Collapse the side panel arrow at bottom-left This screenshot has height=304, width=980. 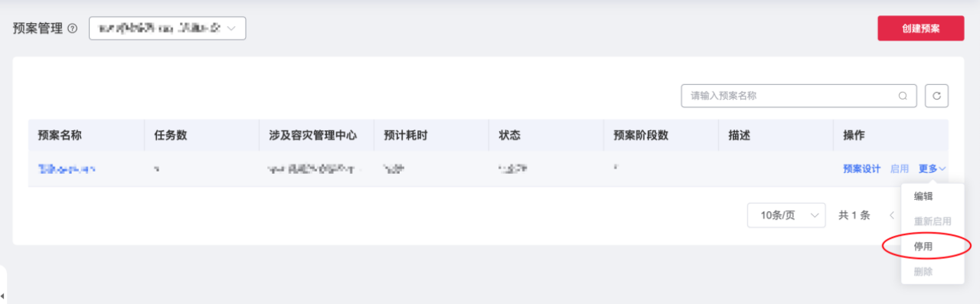click(x=3, y=296)
